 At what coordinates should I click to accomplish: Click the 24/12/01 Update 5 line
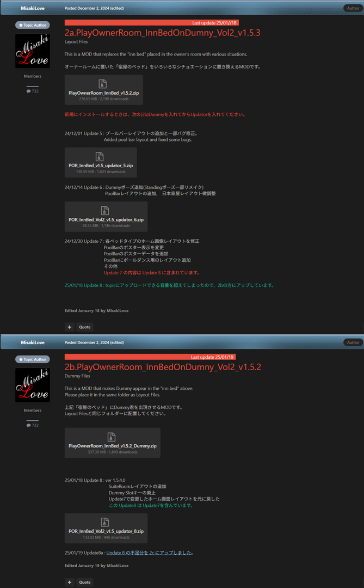(131, 133)
